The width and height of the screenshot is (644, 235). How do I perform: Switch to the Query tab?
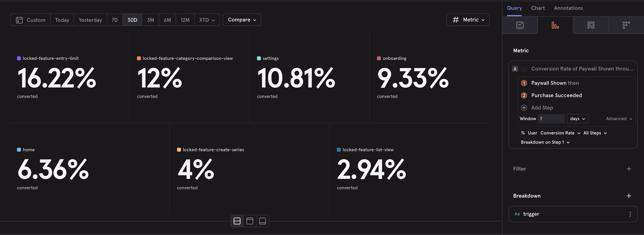[x=514, y=8]
